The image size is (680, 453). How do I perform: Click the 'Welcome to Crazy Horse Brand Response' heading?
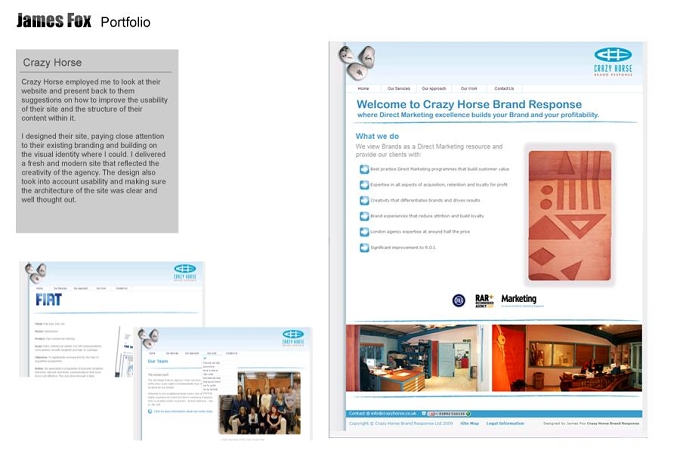pos(469,104)
